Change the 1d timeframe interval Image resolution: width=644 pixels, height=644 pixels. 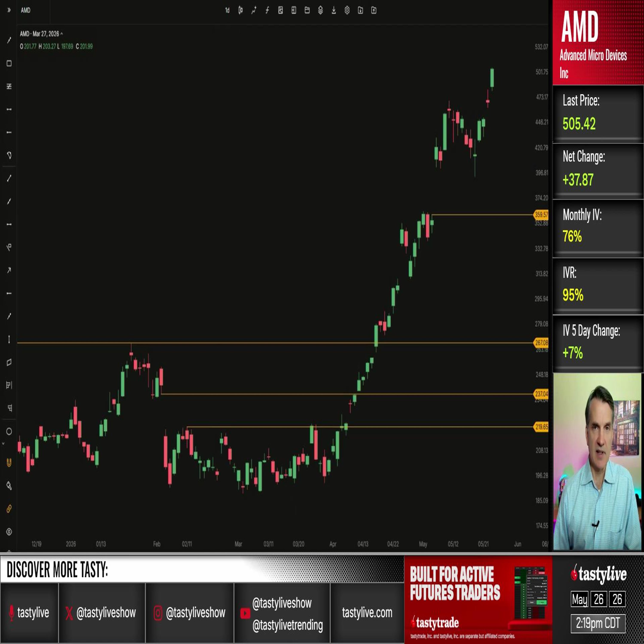pyautogui.click(x=227, y=10)
